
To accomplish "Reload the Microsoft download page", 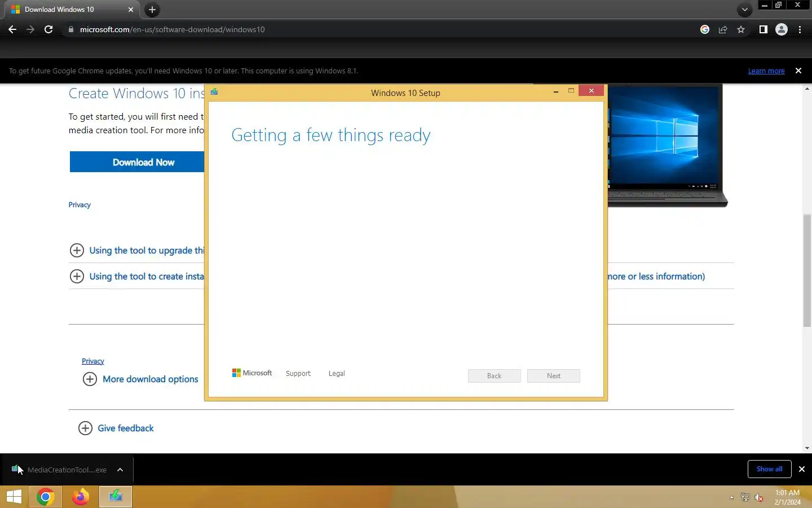I will (48, 29).
